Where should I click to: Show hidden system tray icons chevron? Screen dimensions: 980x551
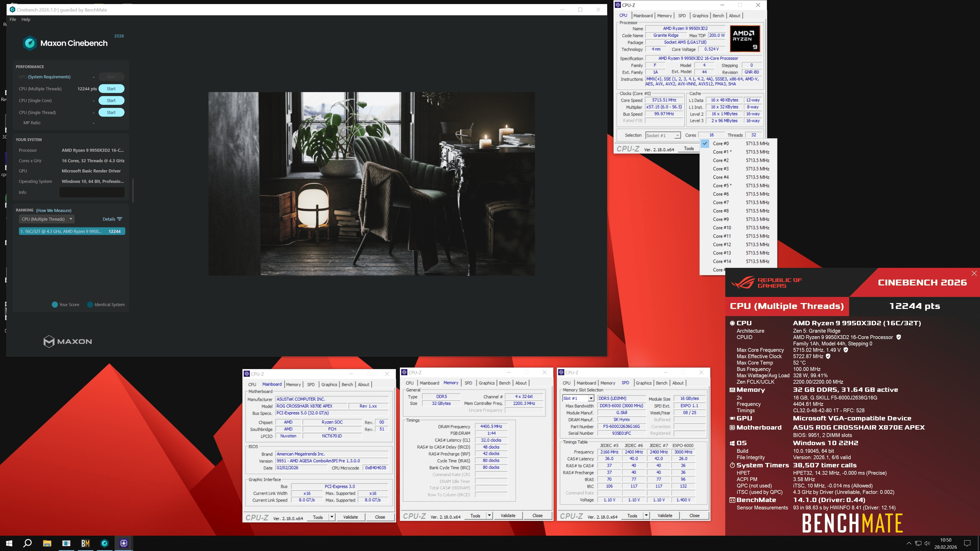click(909, 543)
